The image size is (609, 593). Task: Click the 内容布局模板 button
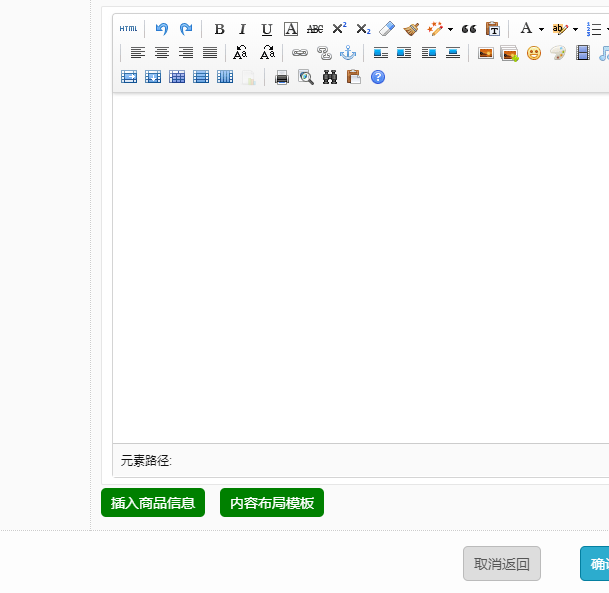[x=272, y=503]
